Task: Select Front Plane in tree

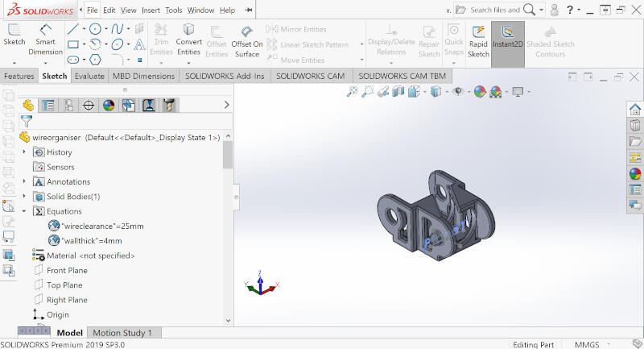Action: [x=60, y=270]
